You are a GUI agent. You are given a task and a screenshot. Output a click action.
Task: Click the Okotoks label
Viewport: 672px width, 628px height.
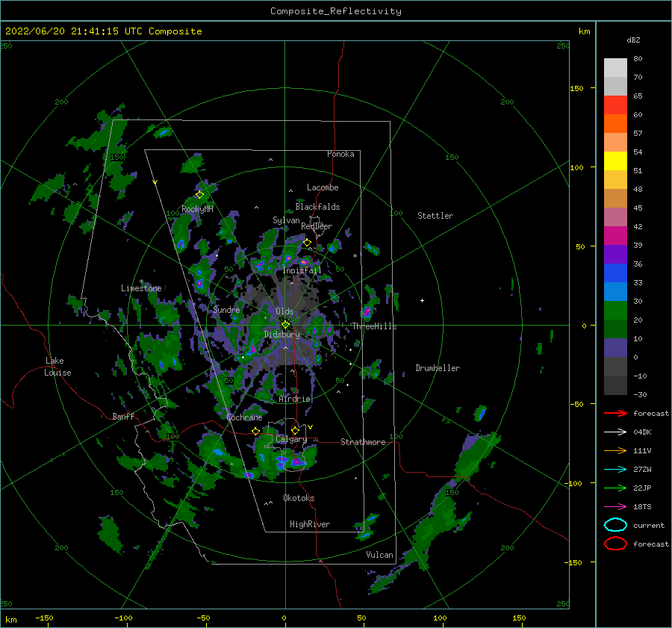(299, 498)
